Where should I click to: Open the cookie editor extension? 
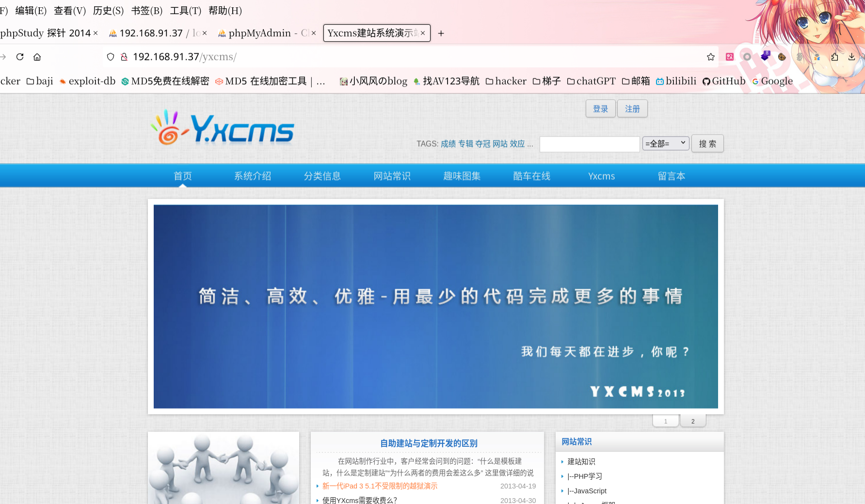[782, 57]
